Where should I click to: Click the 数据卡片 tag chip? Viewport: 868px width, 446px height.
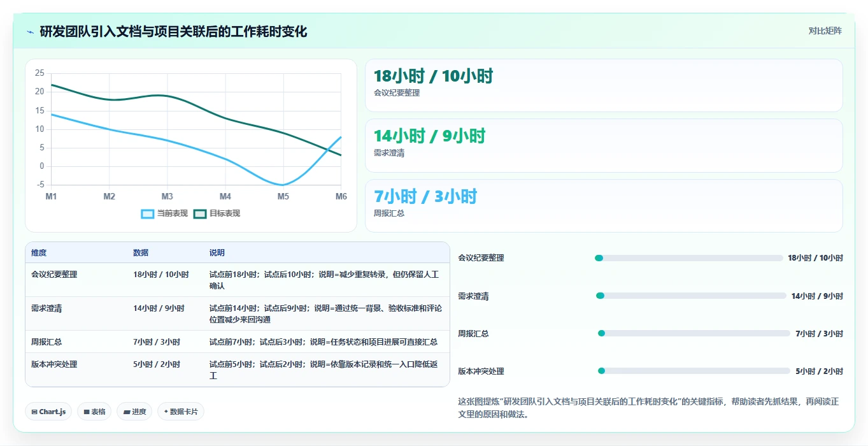pyautogui.click(x=181, y=412)
